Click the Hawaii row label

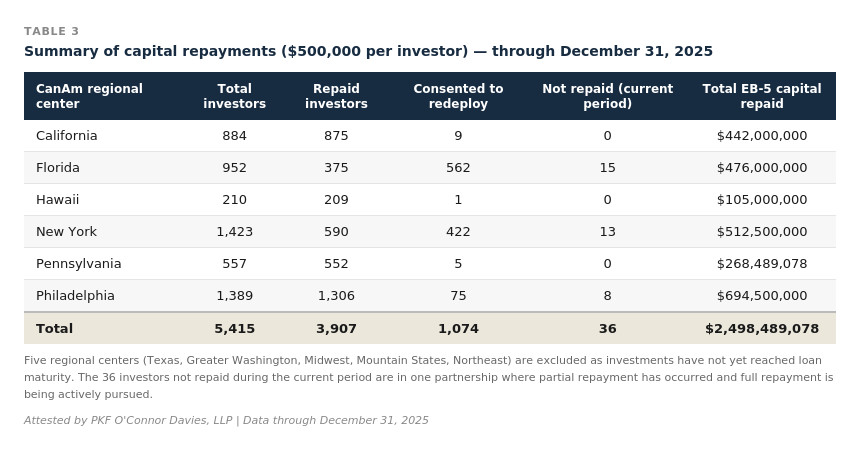(58, 200)
